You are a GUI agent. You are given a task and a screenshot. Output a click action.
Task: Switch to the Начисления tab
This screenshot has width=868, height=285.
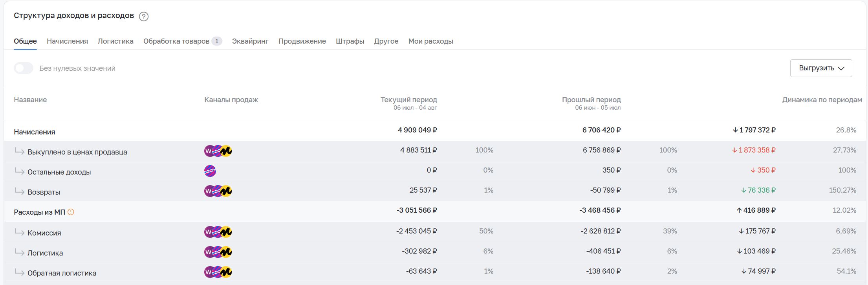[x=67, y=41]
